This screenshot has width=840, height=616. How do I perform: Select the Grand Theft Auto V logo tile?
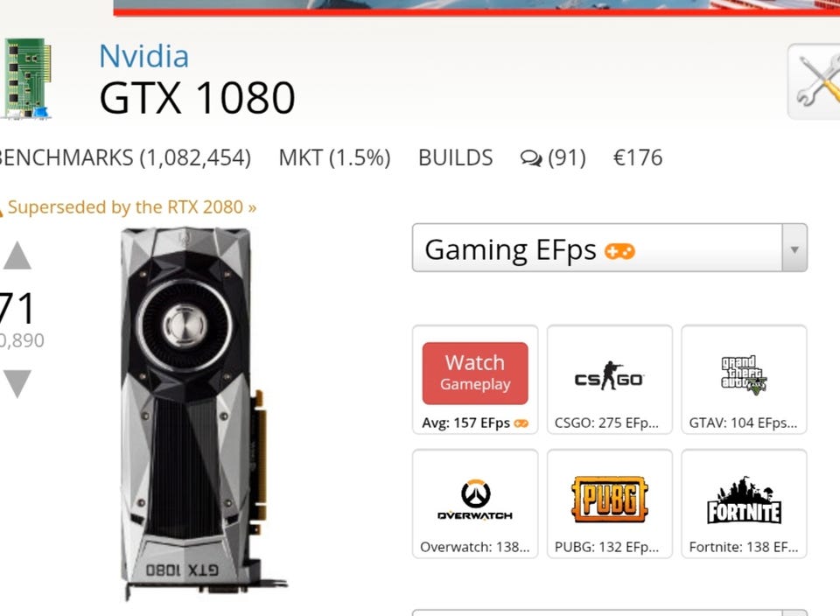pyautogui.click(x=744, y=379)
